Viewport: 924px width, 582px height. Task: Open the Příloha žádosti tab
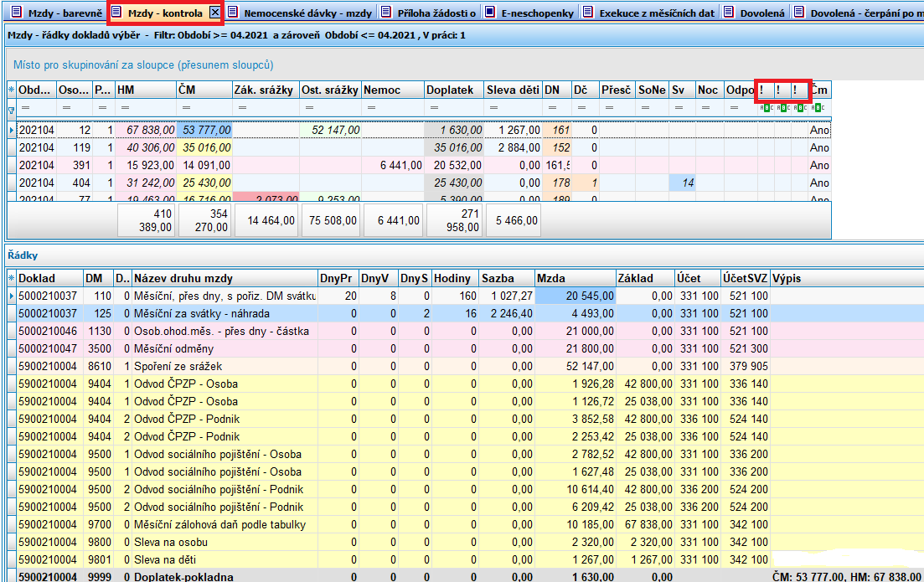click(x=436, y=13)
